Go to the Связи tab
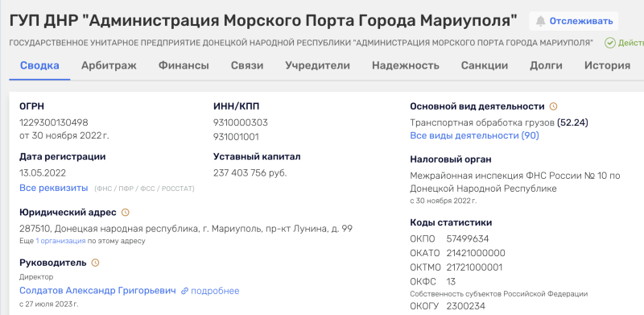The width and height of the screenshot is (644, 315). point(247,65)
